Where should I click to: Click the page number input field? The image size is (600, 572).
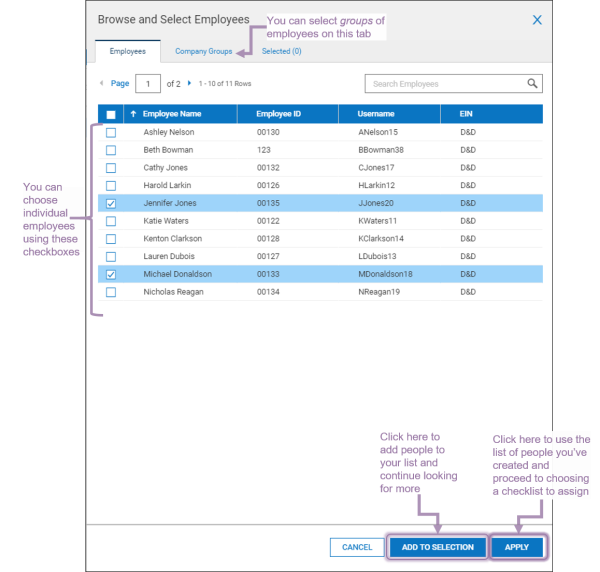point(148,83)
